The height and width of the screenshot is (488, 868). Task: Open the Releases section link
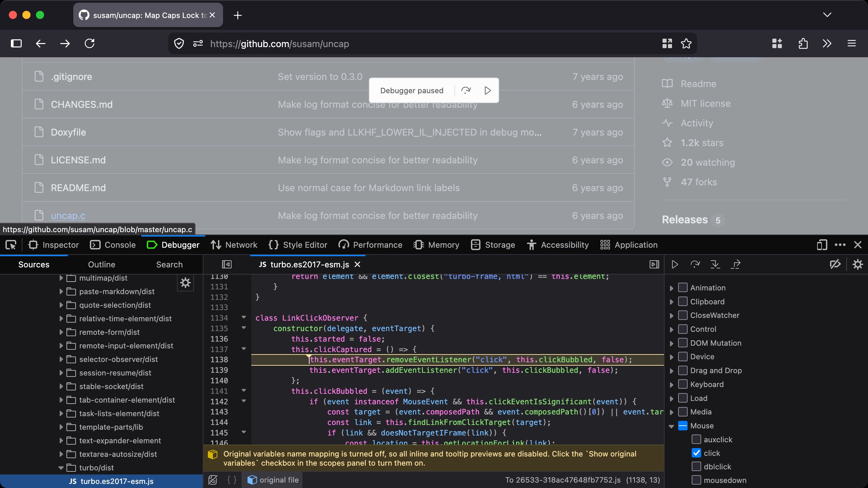[685, 220]
